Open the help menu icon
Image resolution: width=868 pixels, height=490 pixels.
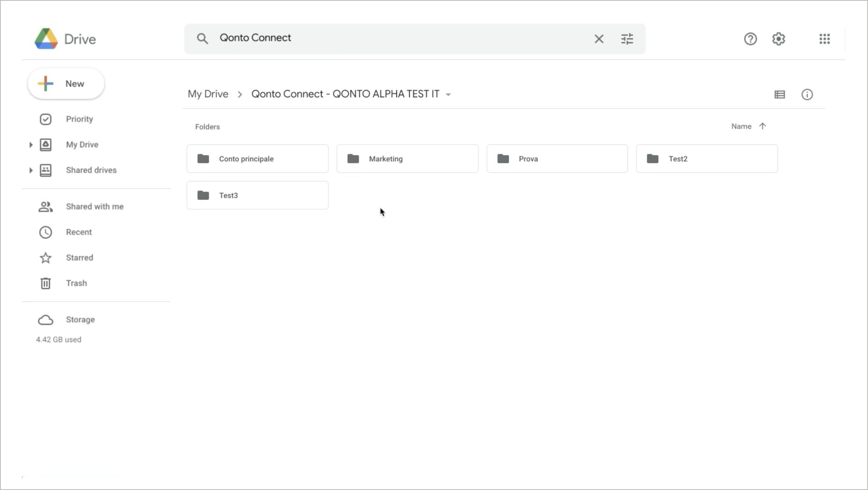pos(750,39)
